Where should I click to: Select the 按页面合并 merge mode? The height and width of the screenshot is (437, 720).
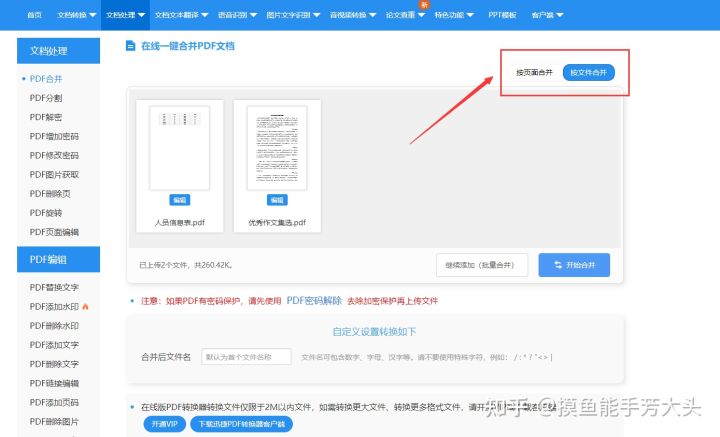[534, 73]
